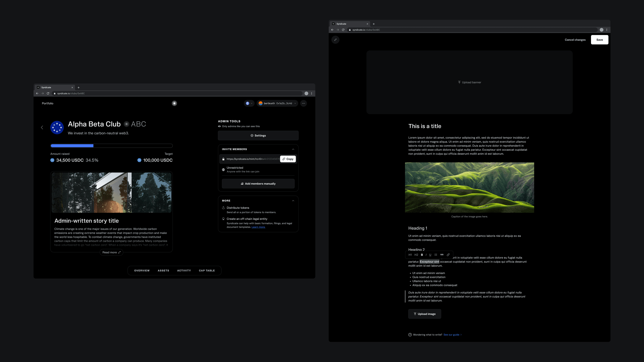The width and height of the screenshot is (644, 362).
Task: Toggle underline formatting in floating toolbar
Action: point(430,255)
